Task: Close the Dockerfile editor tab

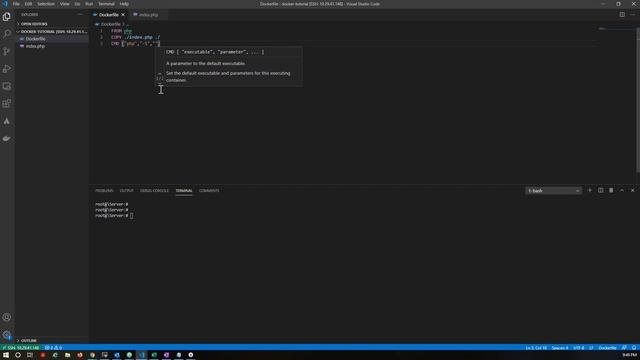Action: point(123,15)
